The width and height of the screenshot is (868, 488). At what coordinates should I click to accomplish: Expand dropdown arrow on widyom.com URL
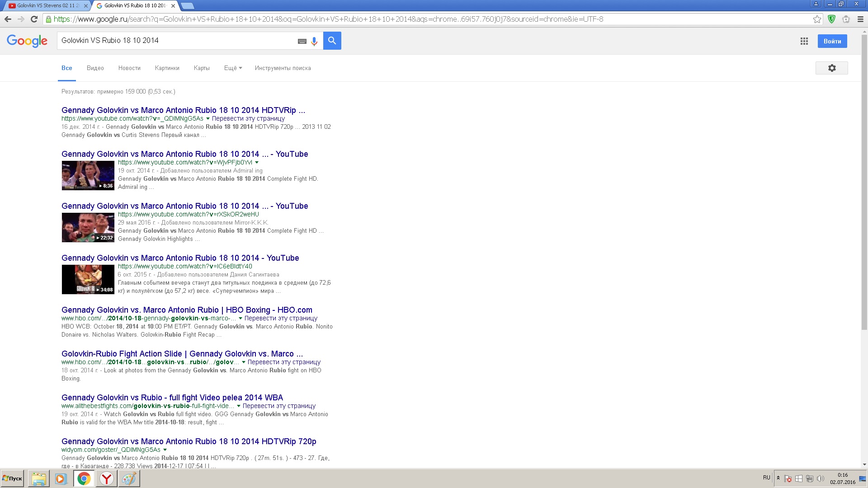point(165,450)
